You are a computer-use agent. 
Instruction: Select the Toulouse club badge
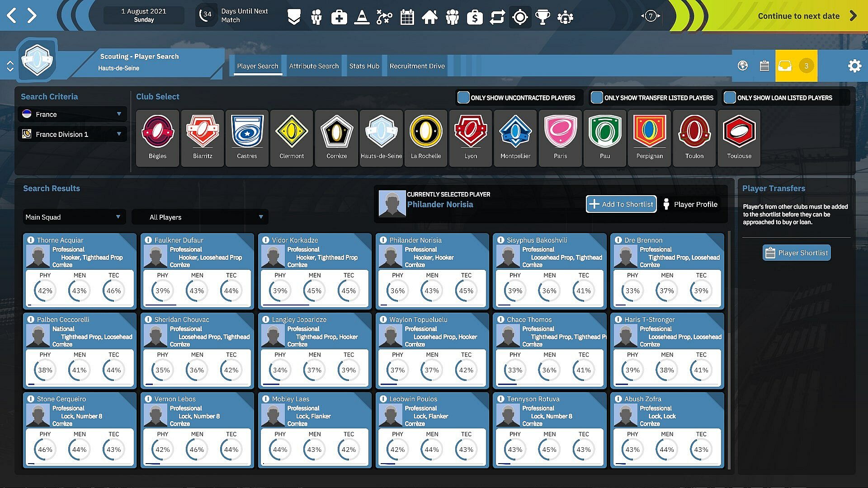coord(739,138)
